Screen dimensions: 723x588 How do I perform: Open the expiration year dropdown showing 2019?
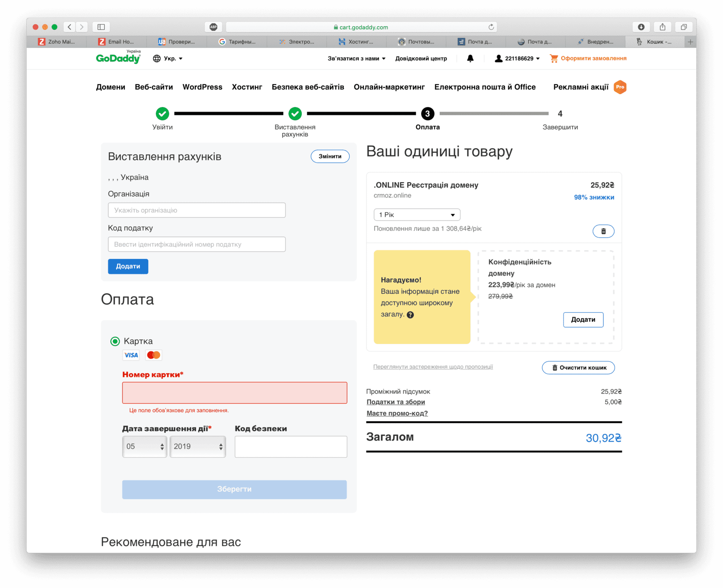(197, 447)
